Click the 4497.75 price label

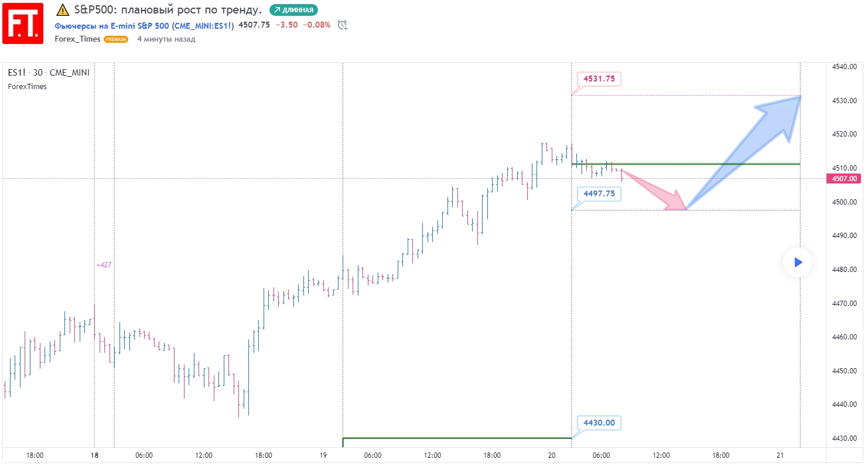tap(599, 193)
